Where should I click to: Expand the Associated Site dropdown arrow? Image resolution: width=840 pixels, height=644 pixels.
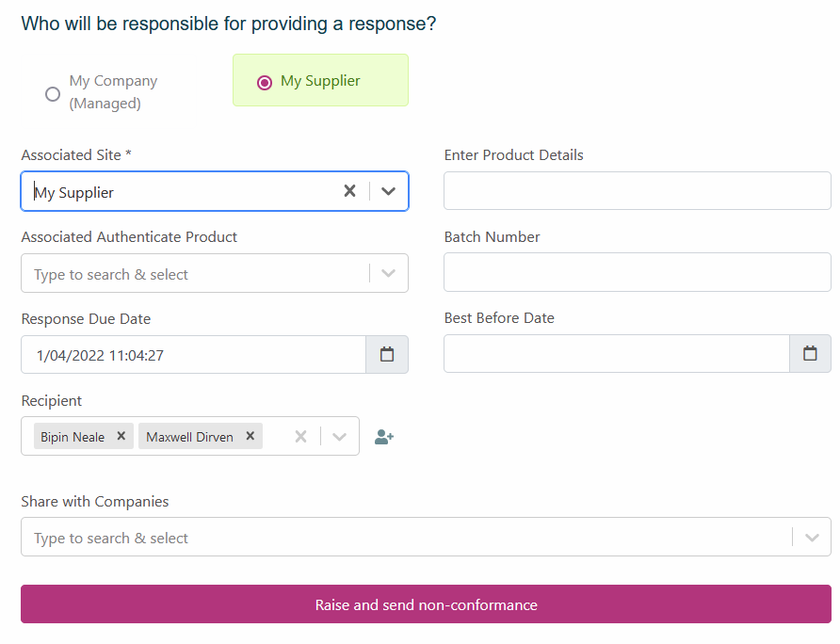[388, 191]
